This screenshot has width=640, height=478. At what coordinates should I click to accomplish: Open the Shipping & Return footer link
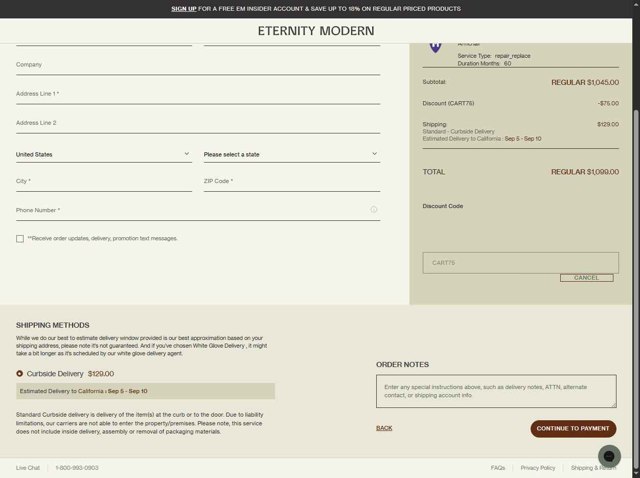[x=593, y=468]
